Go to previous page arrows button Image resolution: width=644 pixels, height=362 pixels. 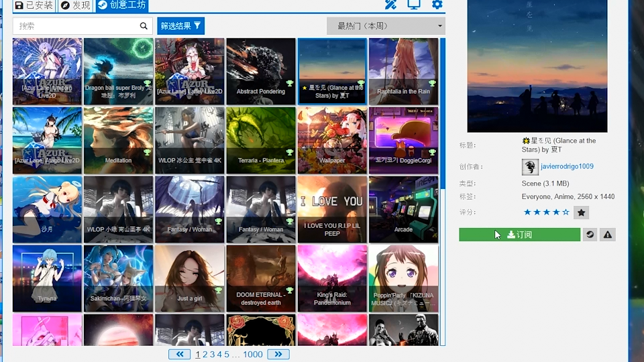coord(180,354)
